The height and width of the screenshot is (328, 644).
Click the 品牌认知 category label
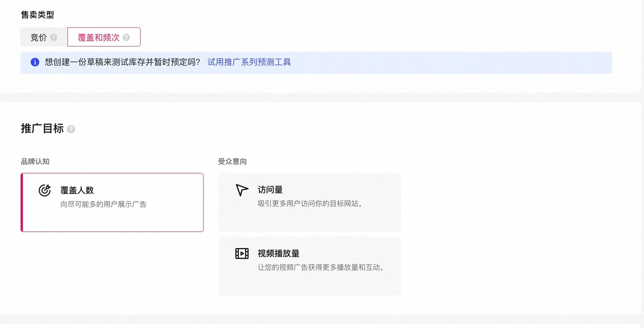point(35,161)
